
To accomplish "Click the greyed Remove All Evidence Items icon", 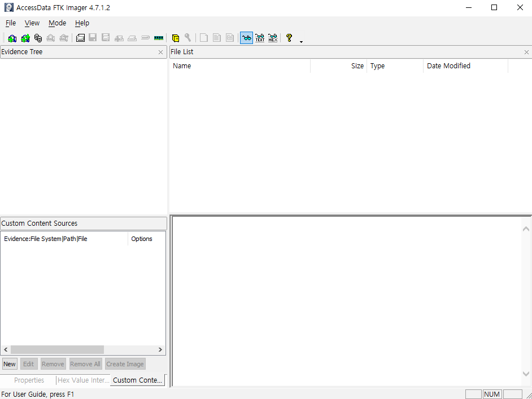I will coord(64,38).
